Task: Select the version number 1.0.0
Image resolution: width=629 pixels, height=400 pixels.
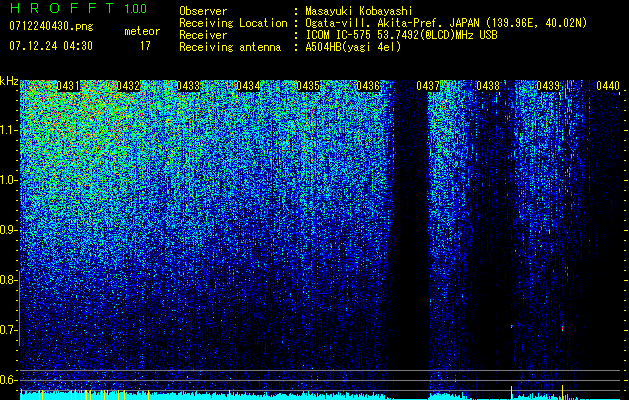Action: 135,9
